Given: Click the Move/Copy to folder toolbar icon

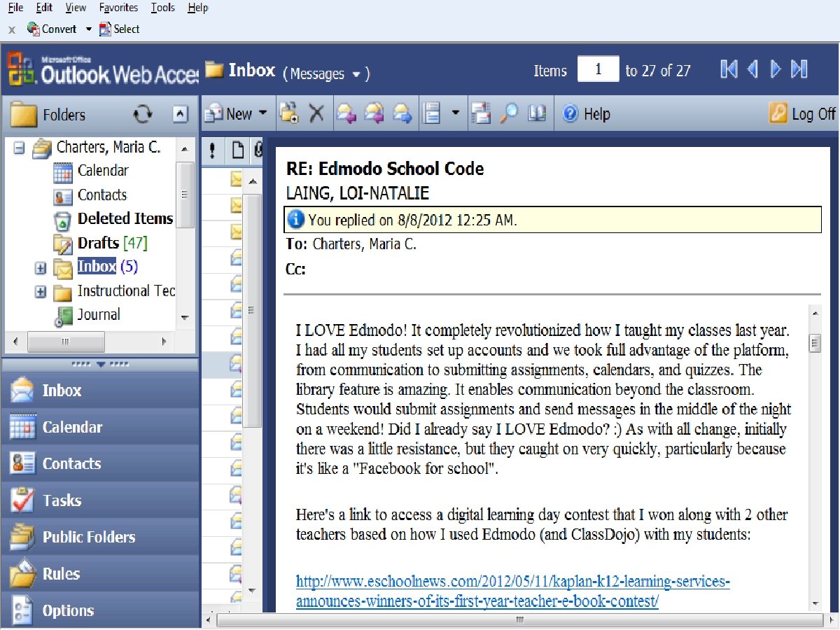Looking at the screenshot, I should (289, 113).
